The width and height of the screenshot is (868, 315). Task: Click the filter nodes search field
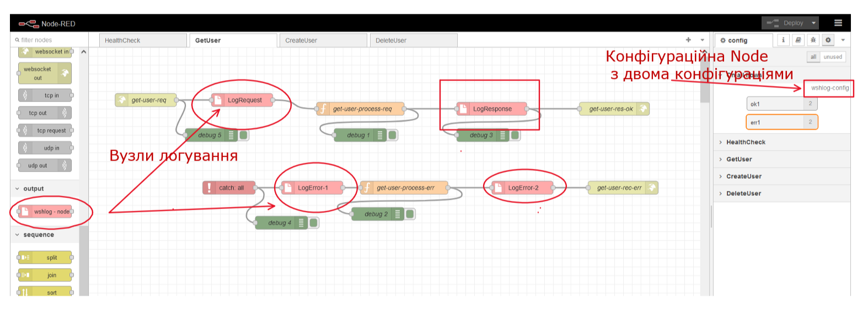pyautogui.click(x=50, y=40)
